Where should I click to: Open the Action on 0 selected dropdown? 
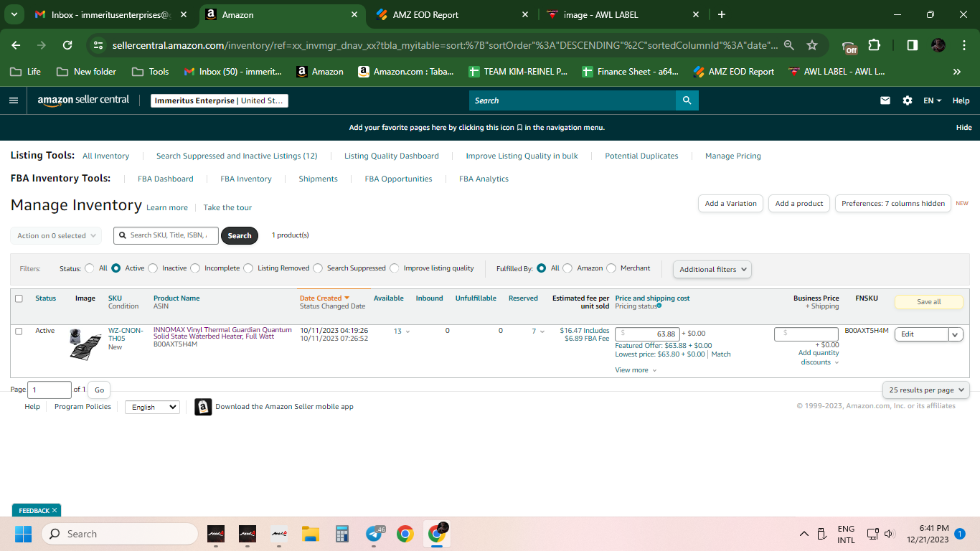coord(56,235)
